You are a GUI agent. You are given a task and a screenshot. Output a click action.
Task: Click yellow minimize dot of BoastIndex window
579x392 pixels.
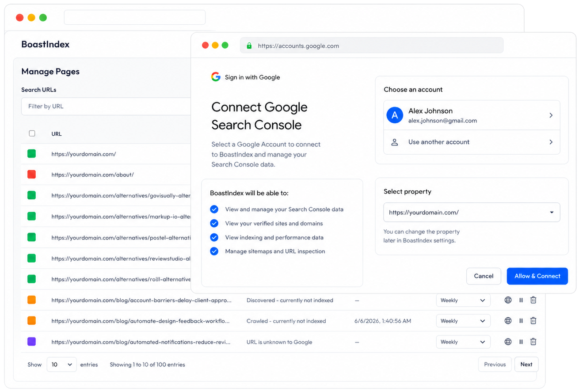[31, 18]
